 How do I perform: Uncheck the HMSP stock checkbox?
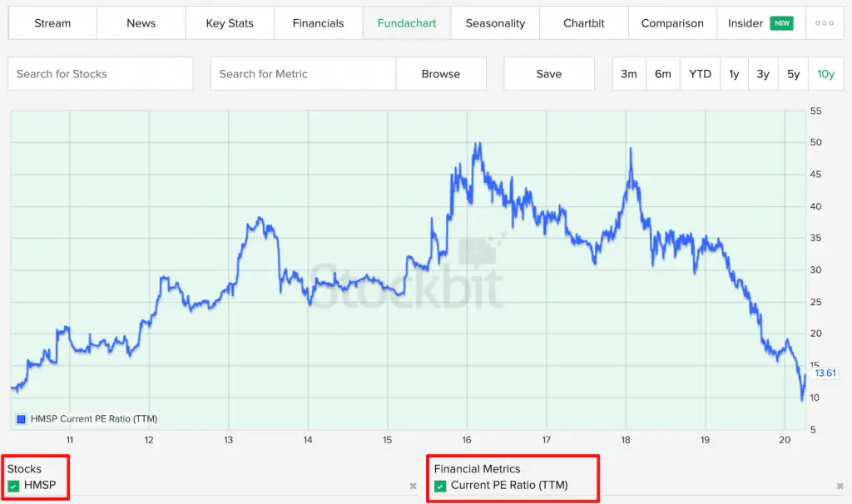point(15,486)
